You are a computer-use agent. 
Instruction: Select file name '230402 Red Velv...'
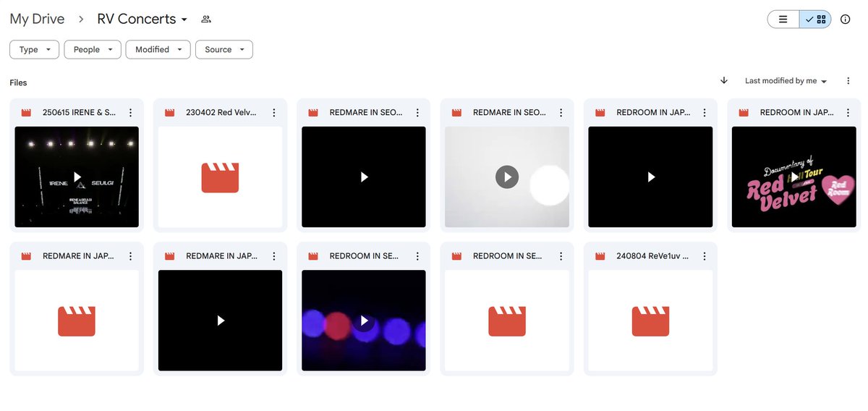(x=221, y=113)
